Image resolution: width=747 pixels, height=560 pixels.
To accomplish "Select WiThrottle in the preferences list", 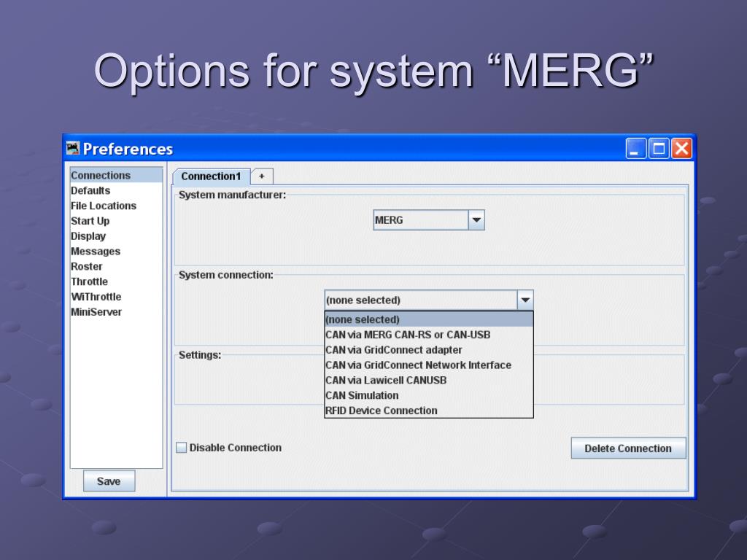I will (x=116, y=297).
